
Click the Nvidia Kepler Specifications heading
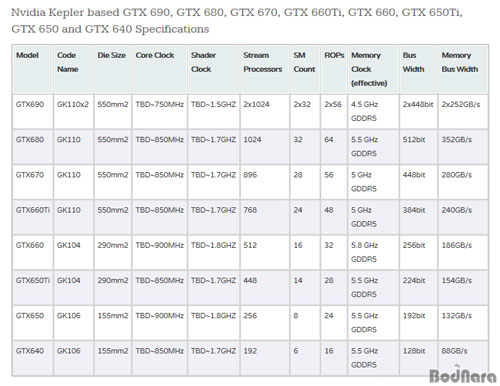coord(237,21)
